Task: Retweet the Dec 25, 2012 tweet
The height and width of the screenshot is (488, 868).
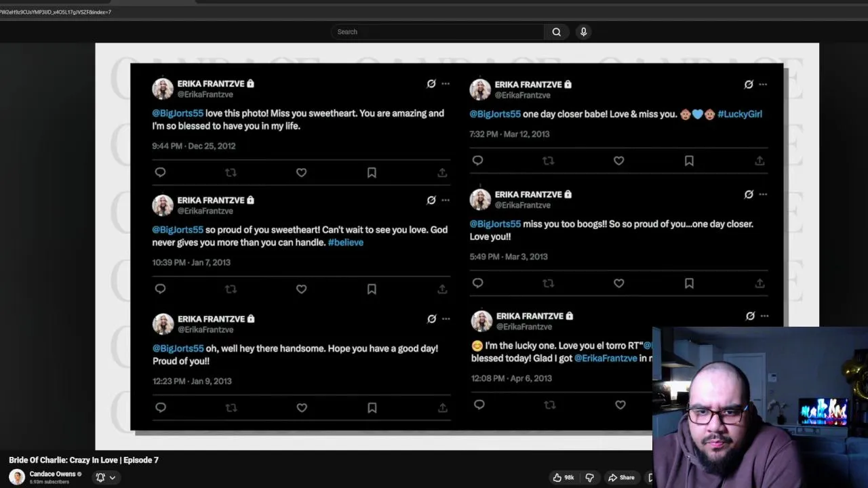Action: click(x=231, y=172)
